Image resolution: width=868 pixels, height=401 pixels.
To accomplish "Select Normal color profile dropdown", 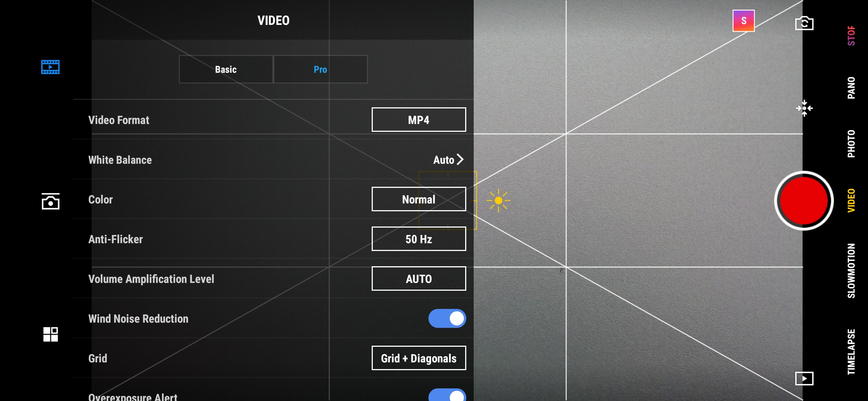I will click(418, 199).
